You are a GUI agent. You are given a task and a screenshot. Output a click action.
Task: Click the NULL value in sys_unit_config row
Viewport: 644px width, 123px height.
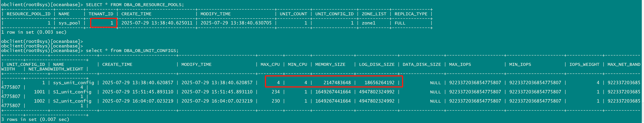pyautogui.click(x=436, y=83)
